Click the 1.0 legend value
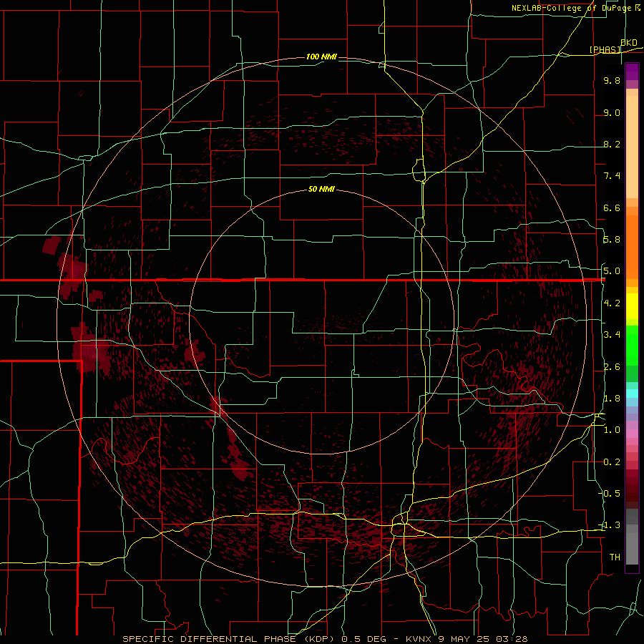Image resolution: width=644 pixels, height=644 pixels. [x=612, y=430]
